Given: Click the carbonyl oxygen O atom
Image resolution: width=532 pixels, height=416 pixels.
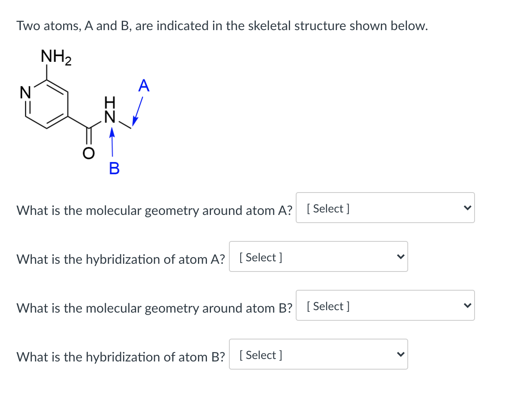Looking at the screenshot, I should tap(88, 153).
